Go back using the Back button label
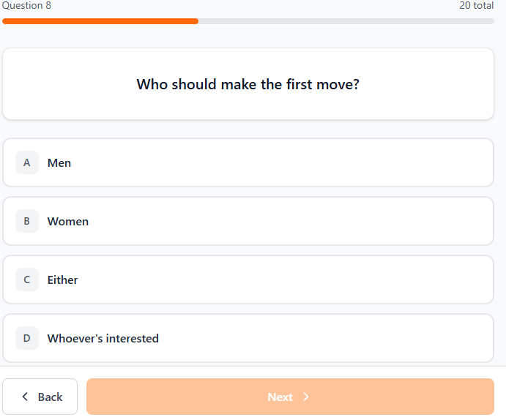This screenshot has width=506, height=420. pos(50,397)
